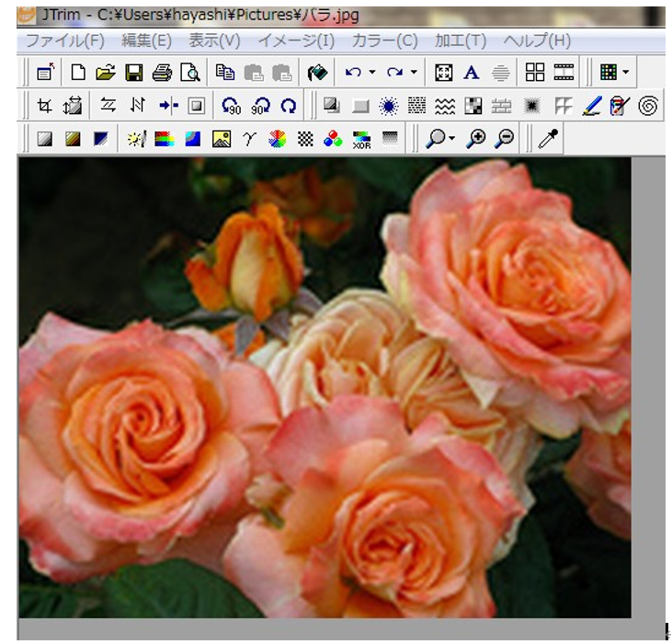672x644 pixels.
Task: Apply the blue starburst effect icon
Action: click(x=389, y=106)
